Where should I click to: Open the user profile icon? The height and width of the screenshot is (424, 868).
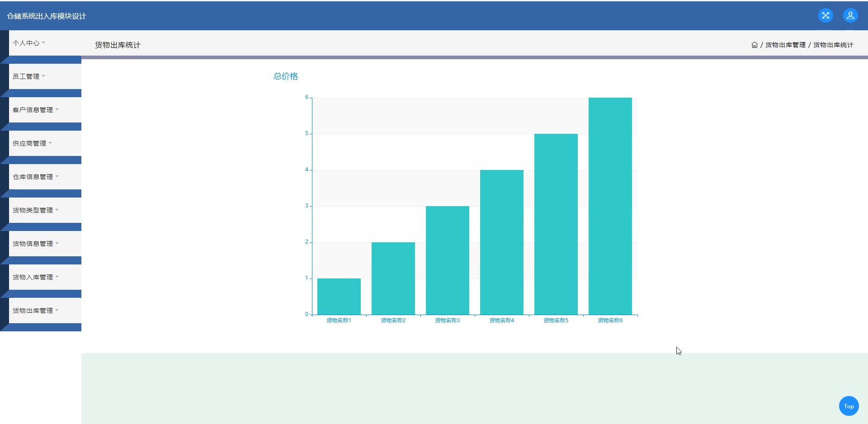[850, 15]
